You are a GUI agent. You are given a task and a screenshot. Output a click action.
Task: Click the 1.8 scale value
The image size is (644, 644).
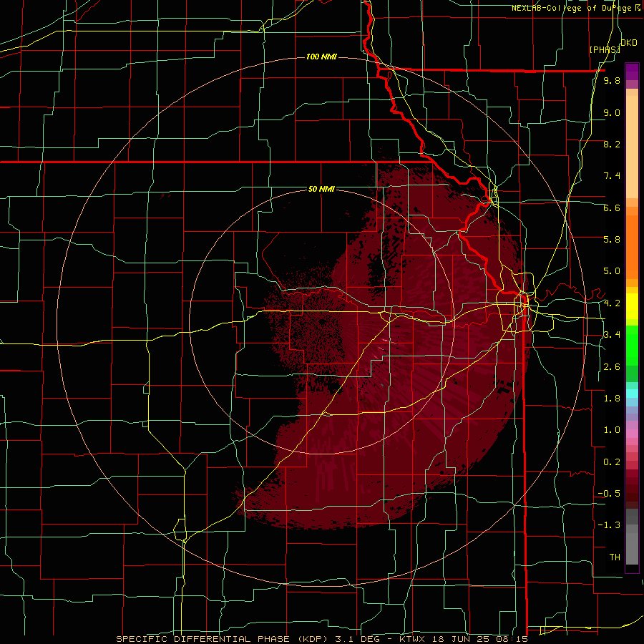point(612,399)
